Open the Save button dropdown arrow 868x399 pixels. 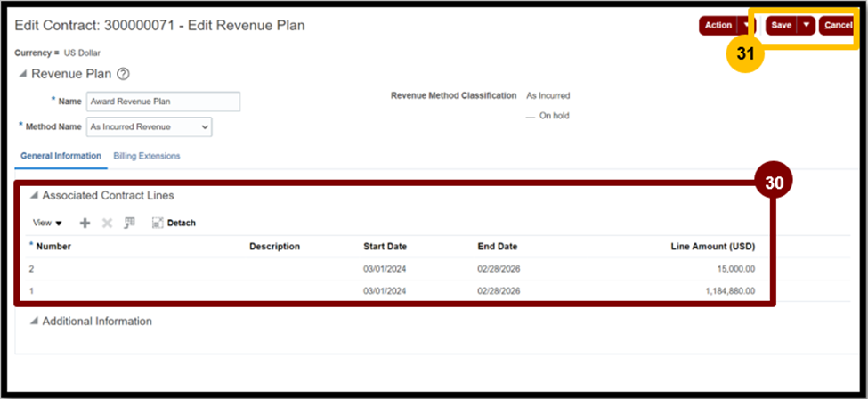click(x=806, y=26)
